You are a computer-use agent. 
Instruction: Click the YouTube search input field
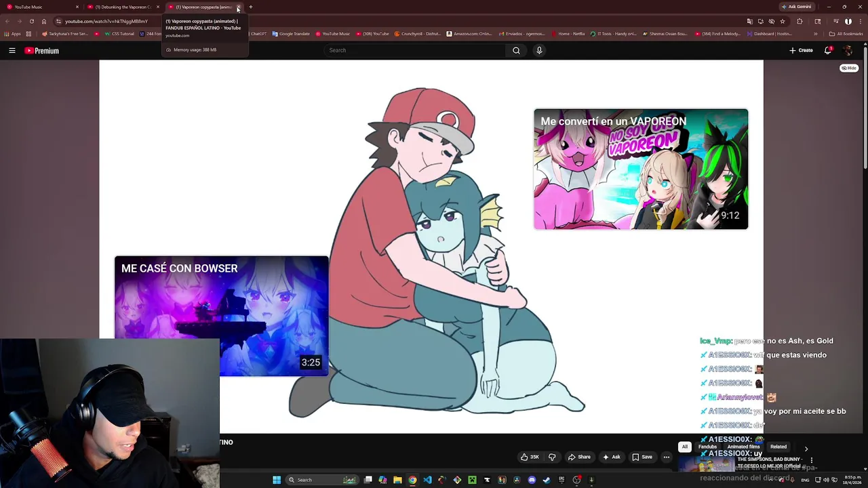click(x=414, y=50)
